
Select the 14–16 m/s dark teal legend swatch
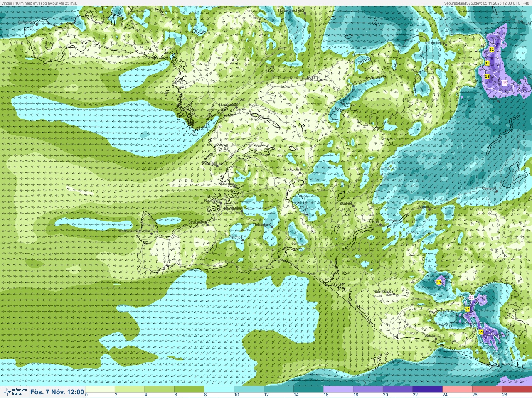point(308,389)
